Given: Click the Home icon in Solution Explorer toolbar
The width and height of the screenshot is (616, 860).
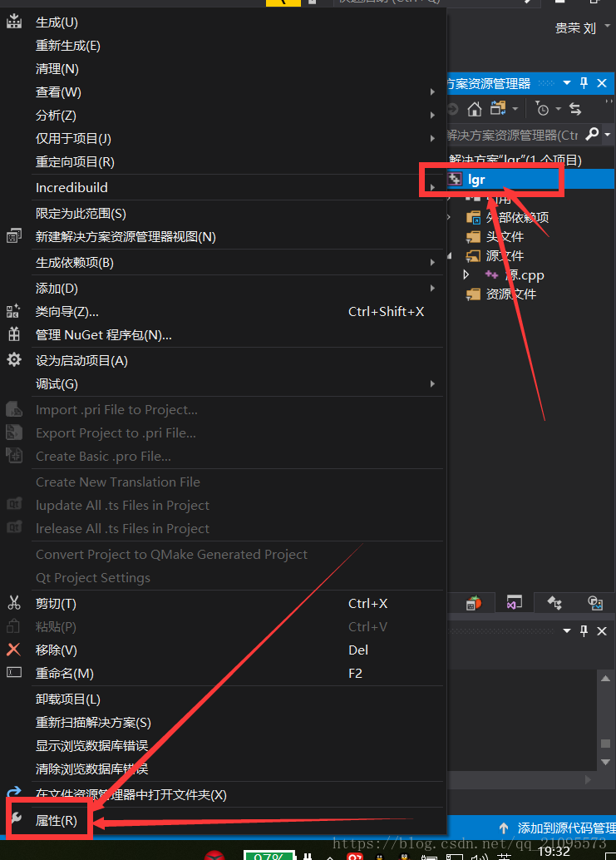Looking at the screenshot, I should 475,109.
